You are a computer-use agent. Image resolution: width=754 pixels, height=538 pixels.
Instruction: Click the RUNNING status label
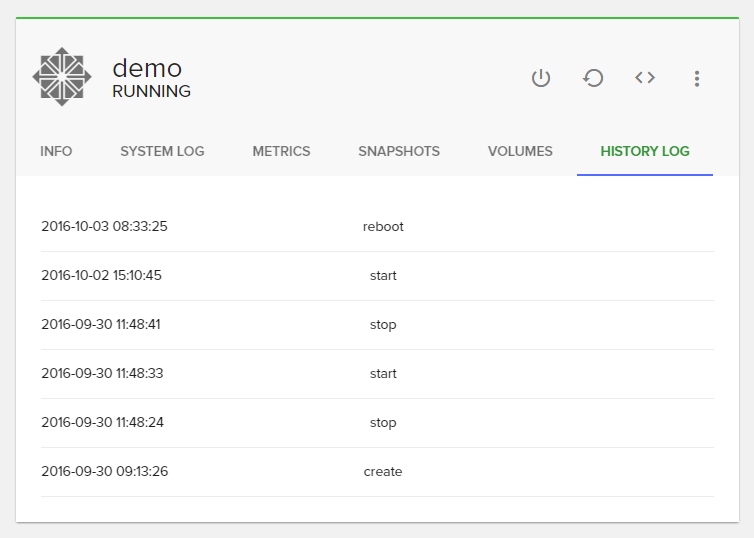151,92
